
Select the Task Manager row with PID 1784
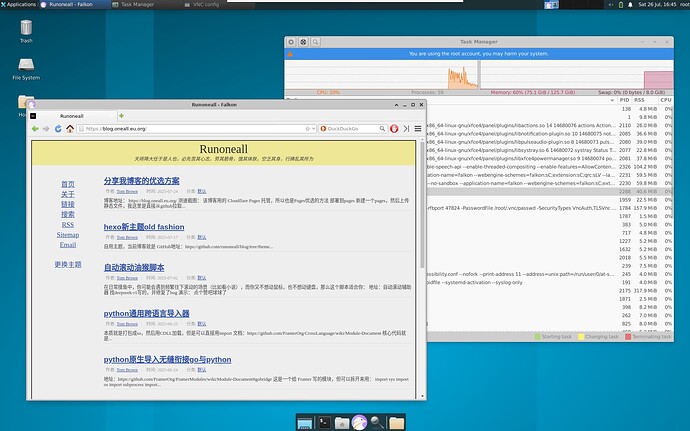pos(550,208)
